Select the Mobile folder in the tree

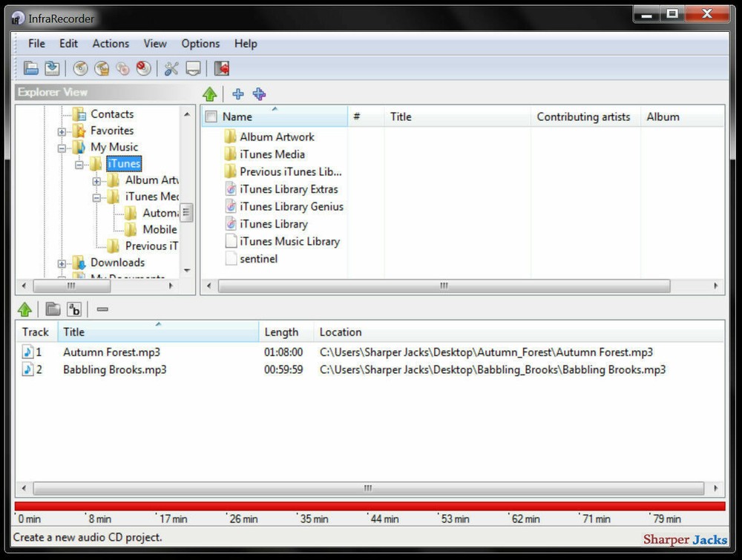160,229
